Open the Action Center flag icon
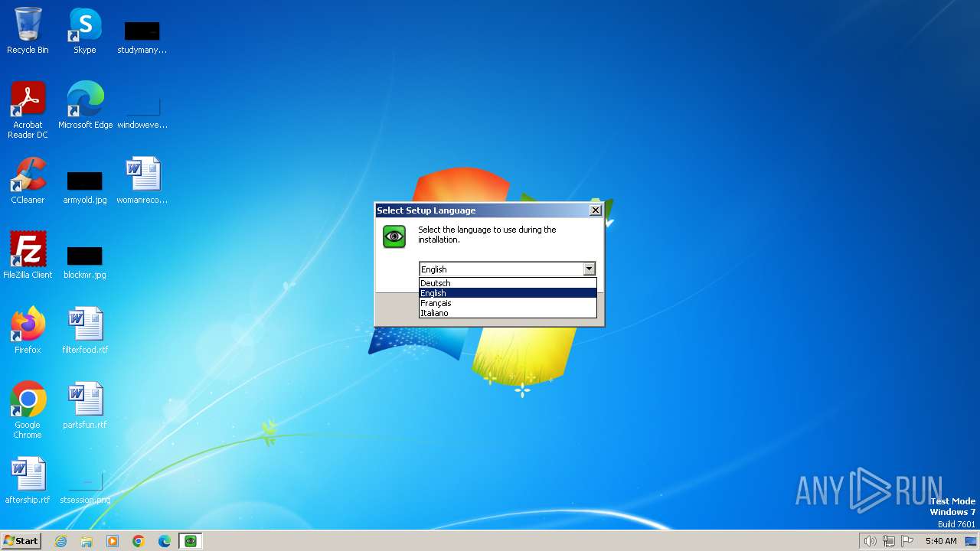The height and width of the screenshot is (551, 980). click(907, 541)
